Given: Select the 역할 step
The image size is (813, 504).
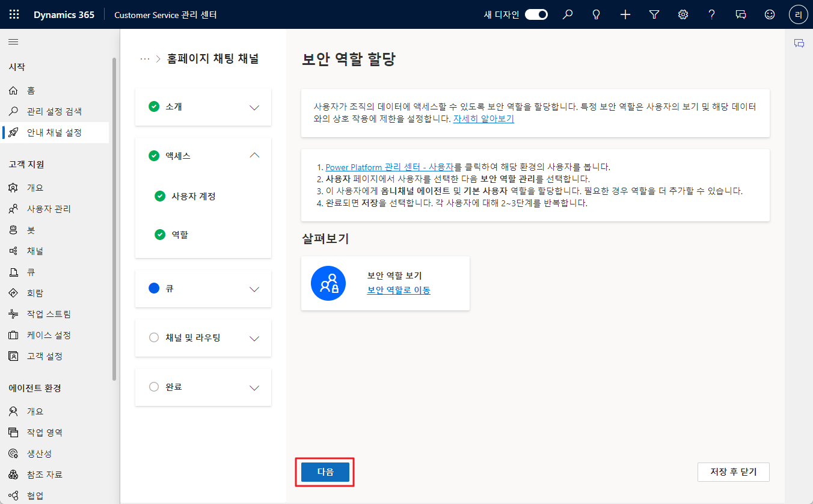Looking at the screenshot, I should pos(180,235).
